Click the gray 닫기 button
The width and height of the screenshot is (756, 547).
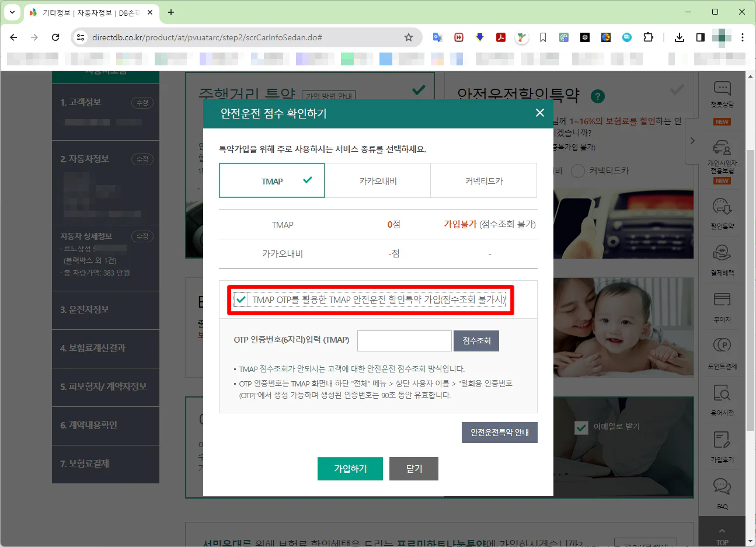coord(414,469)
